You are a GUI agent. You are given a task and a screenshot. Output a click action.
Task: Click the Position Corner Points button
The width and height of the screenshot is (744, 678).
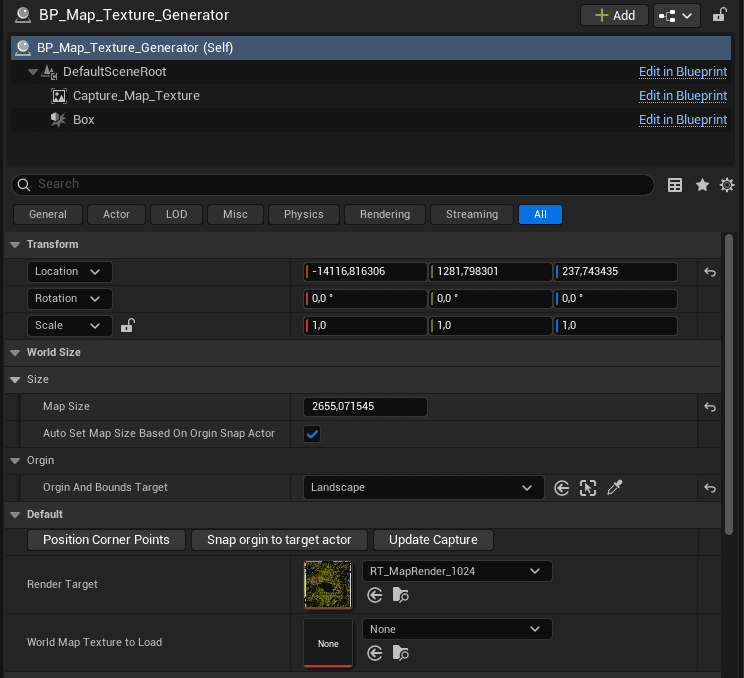tap(106, 540)
